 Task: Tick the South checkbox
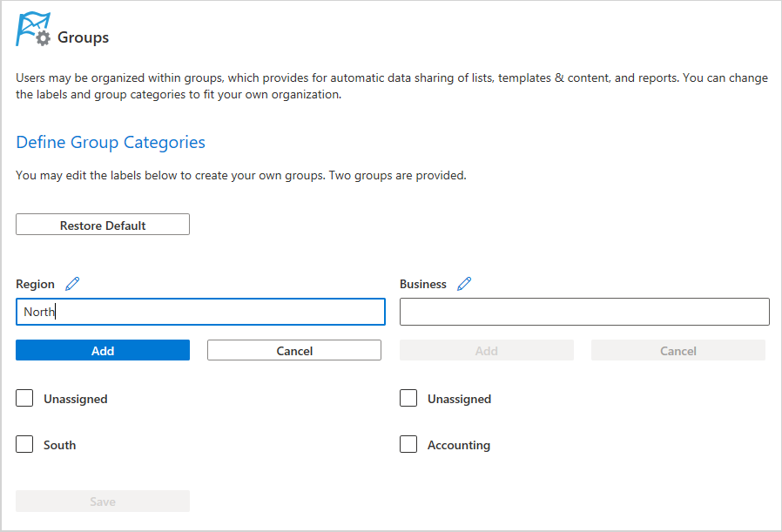pos(24,445)
